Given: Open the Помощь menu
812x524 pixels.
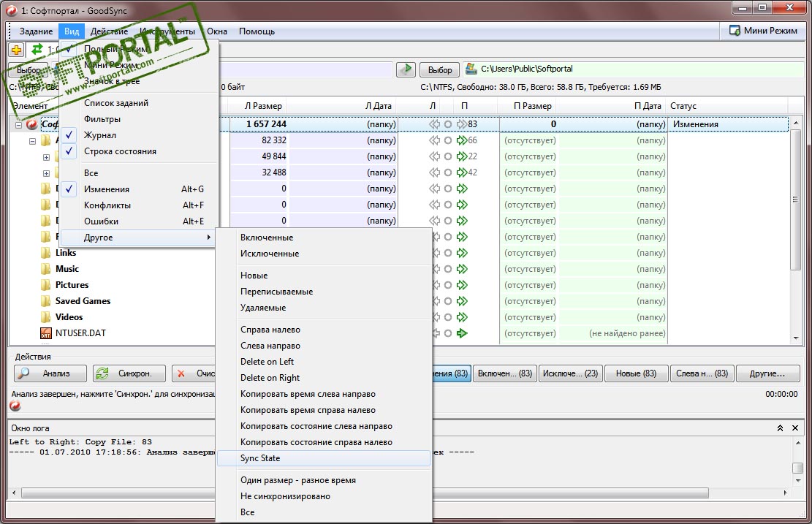Looking at the screenshot, I should (x=257, y=31).
